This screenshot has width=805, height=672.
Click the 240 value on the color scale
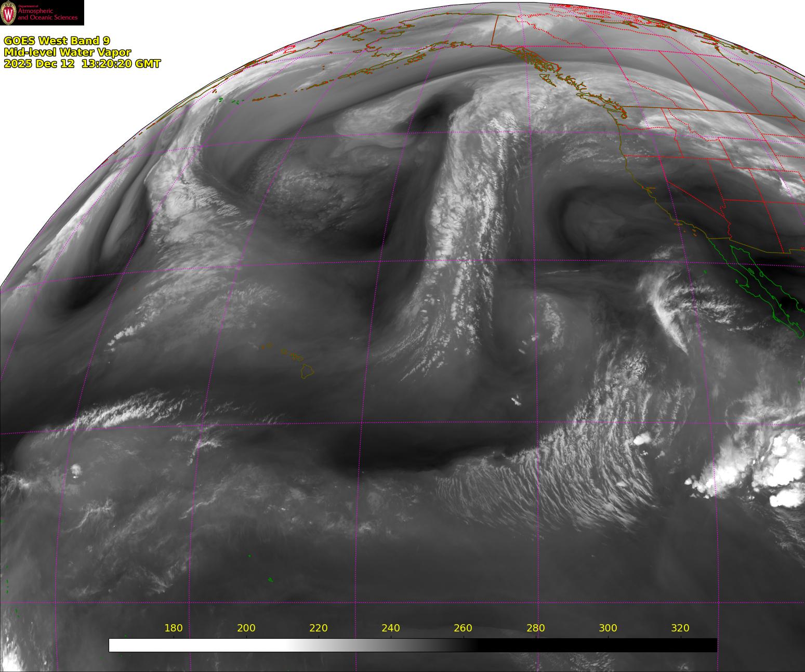(391, 628)
